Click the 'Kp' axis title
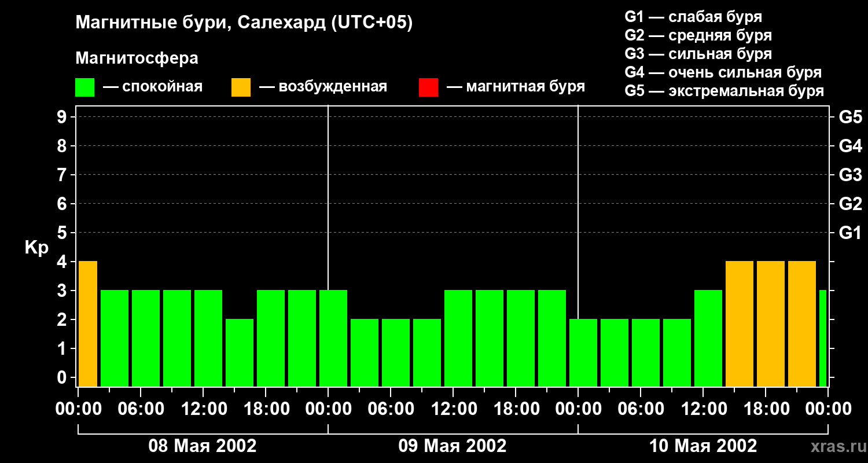868x463 pixels. [x=36, y=248]
